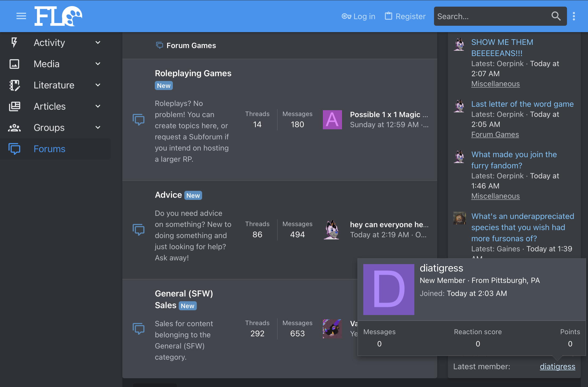Click purple 'A' avatar in Roleplaying Games
Viewport: 588px width, 387px height.
(x=332, y=120)
